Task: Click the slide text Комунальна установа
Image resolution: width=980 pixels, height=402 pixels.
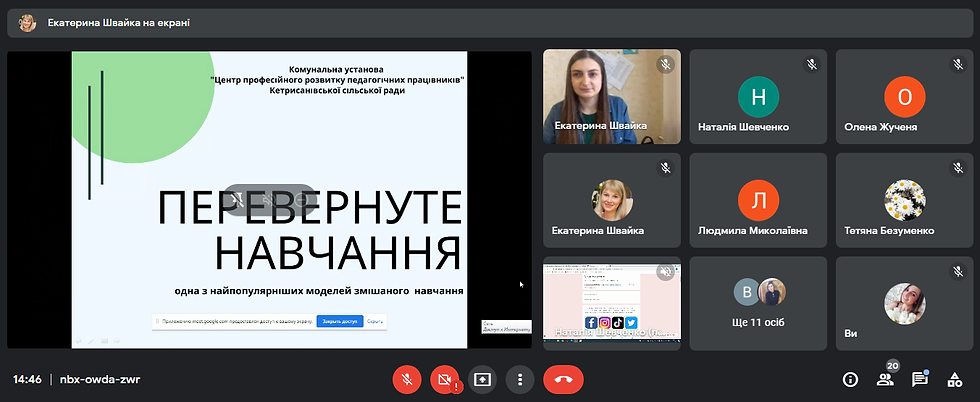Action: coord(336,69)
